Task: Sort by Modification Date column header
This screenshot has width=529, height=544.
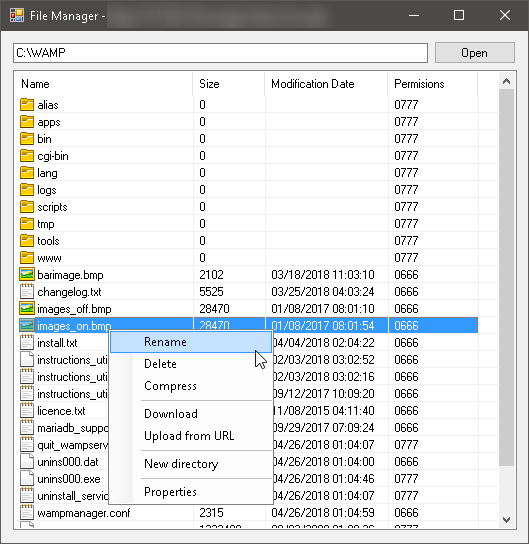Action: coord(326,84)
